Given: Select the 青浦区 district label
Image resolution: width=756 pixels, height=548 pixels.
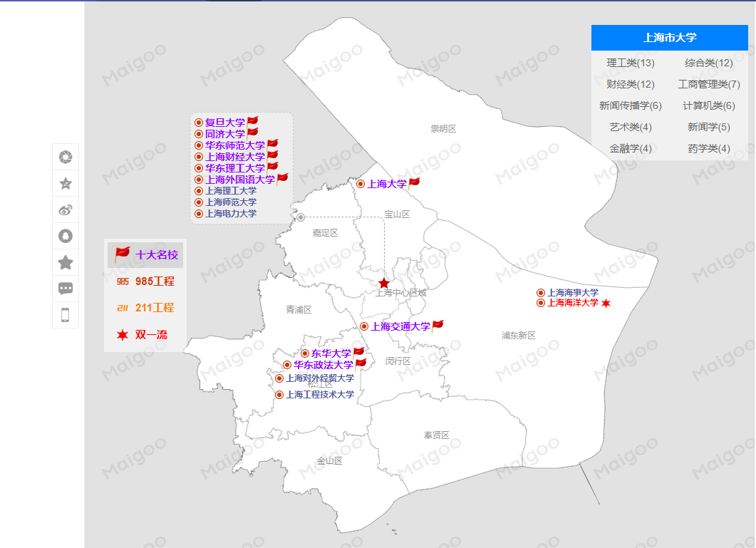Looking at the screenshot, I should pos(299,310).
